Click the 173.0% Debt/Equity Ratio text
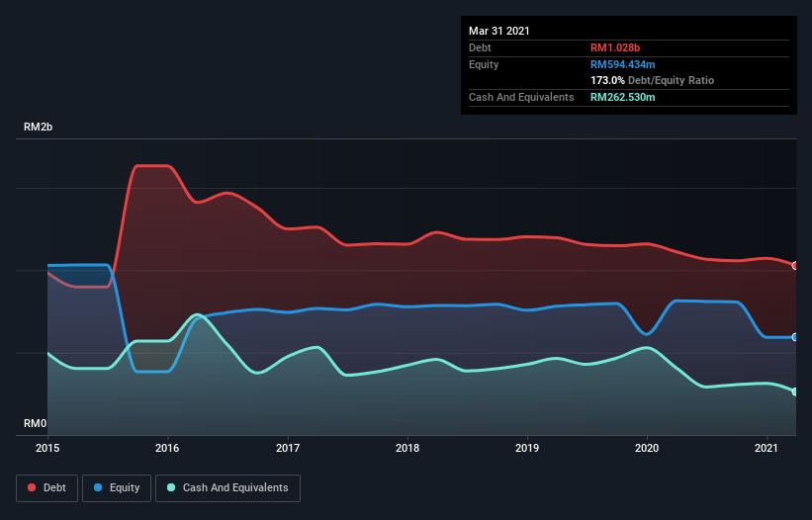Image resolution: width=812 pixels, height=520 pixels. [x=652, y=80]
